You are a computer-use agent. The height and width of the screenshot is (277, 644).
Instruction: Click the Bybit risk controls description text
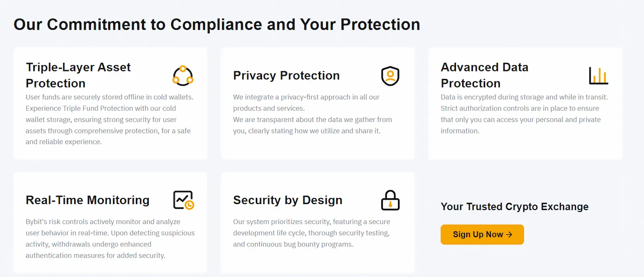pyautogui.click(x=110, y=238)
